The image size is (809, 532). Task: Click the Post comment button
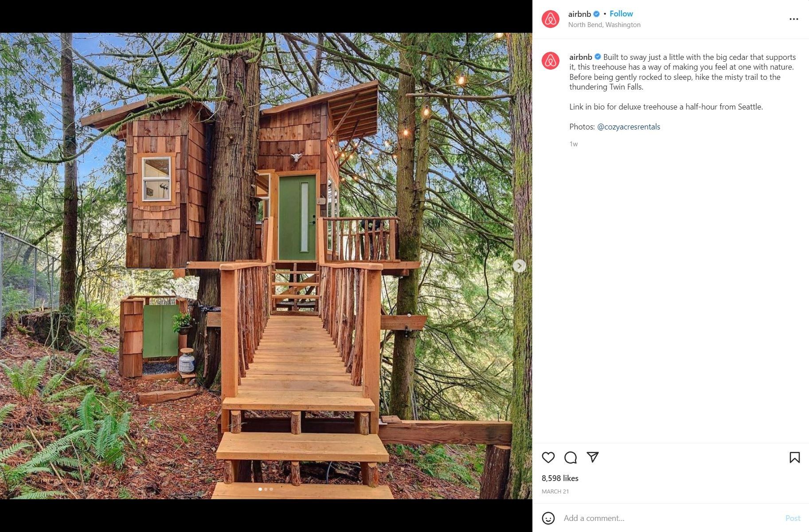pos(793,518)
